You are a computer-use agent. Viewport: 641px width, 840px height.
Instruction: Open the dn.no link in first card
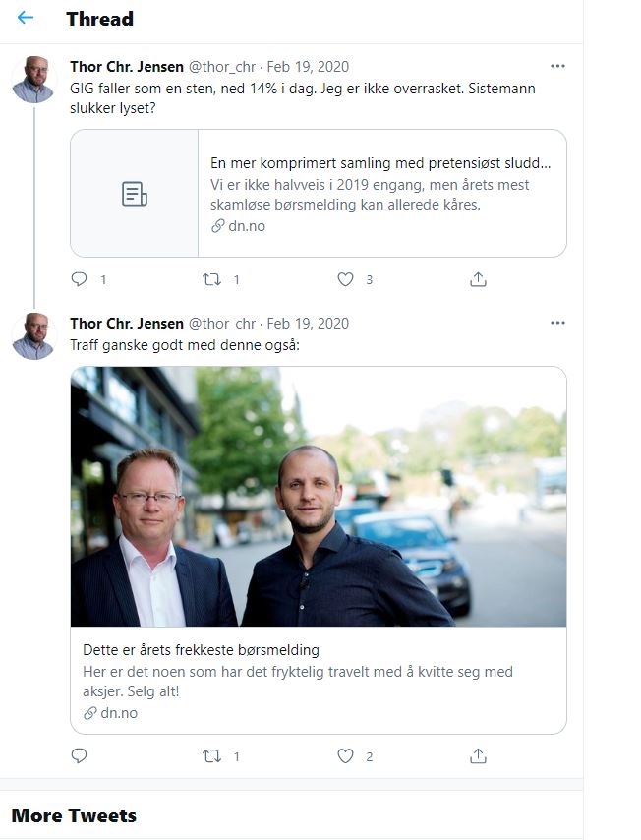238,226
